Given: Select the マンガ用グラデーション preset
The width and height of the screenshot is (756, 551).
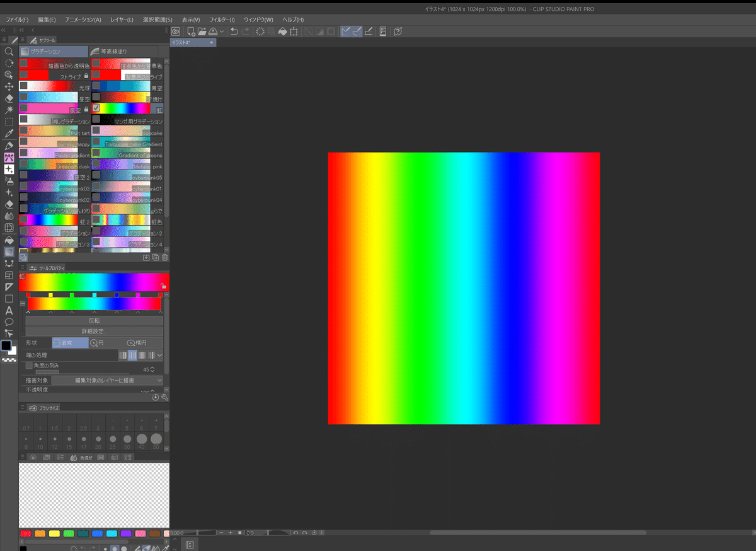Looking at the screenshot, I should [x=127, y=120].
